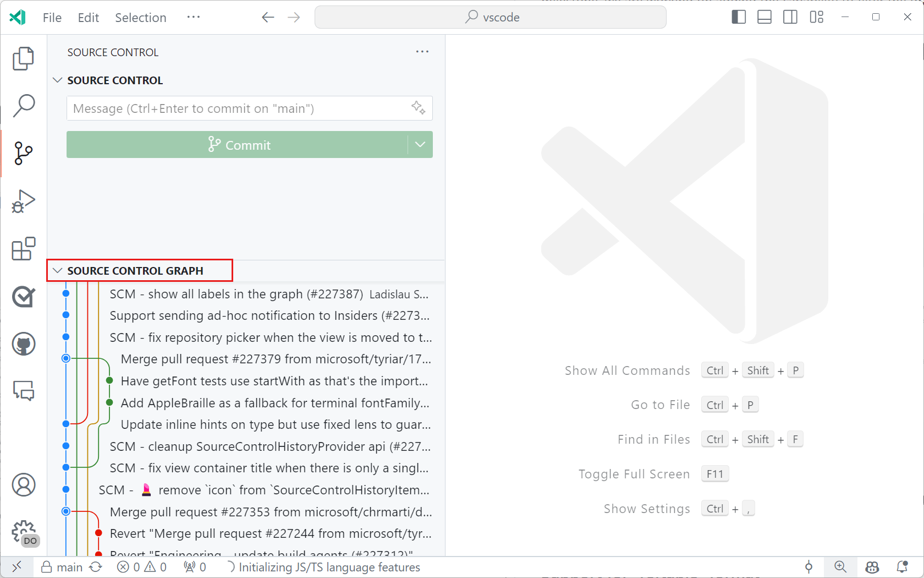The height and width of the screenshot is (578, 924).
Task: Toggle the Primary Side Bar visibility
Action: 738,17
